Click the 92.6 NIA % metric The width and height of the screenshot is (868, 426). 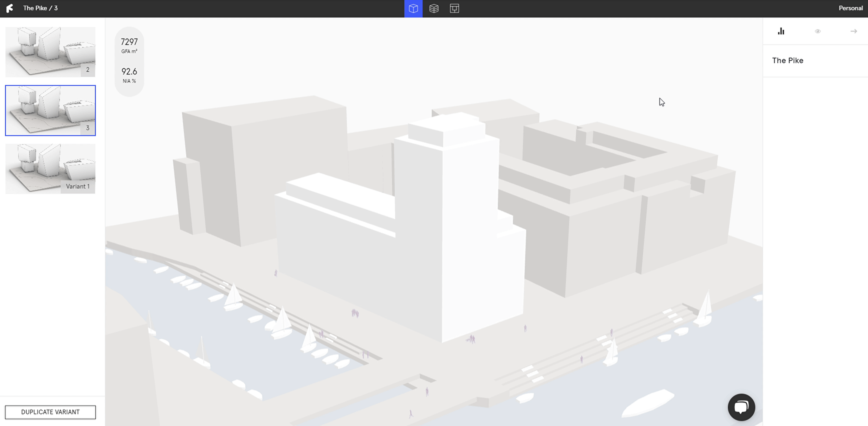pos(129,75)
